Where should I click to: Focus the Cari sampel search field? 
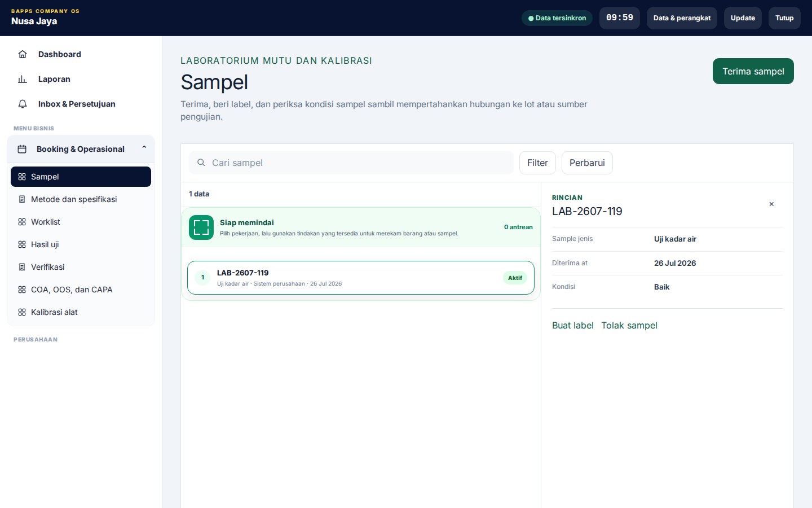(x=351, y=163)
